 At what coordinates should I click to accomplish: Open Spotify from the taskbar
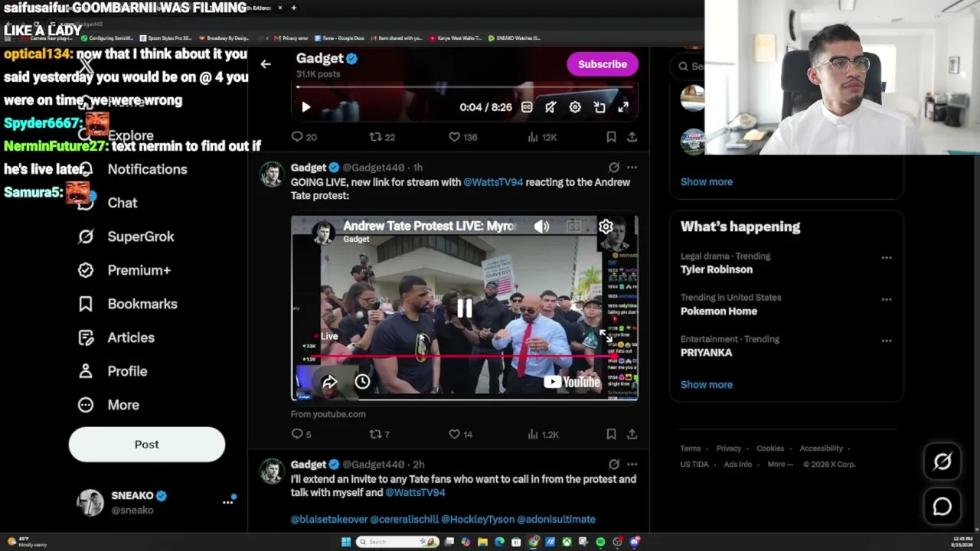600,542
